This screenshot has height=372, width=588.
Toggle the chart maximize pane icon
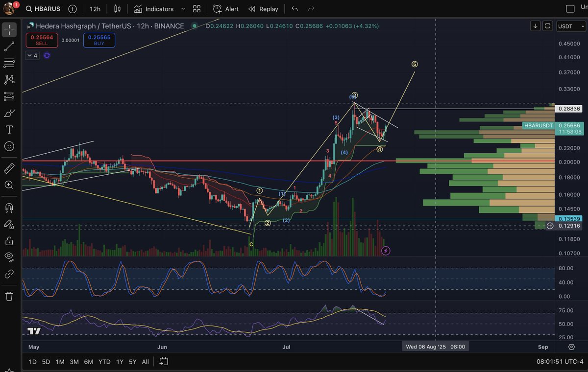click(x=548, y=26)
